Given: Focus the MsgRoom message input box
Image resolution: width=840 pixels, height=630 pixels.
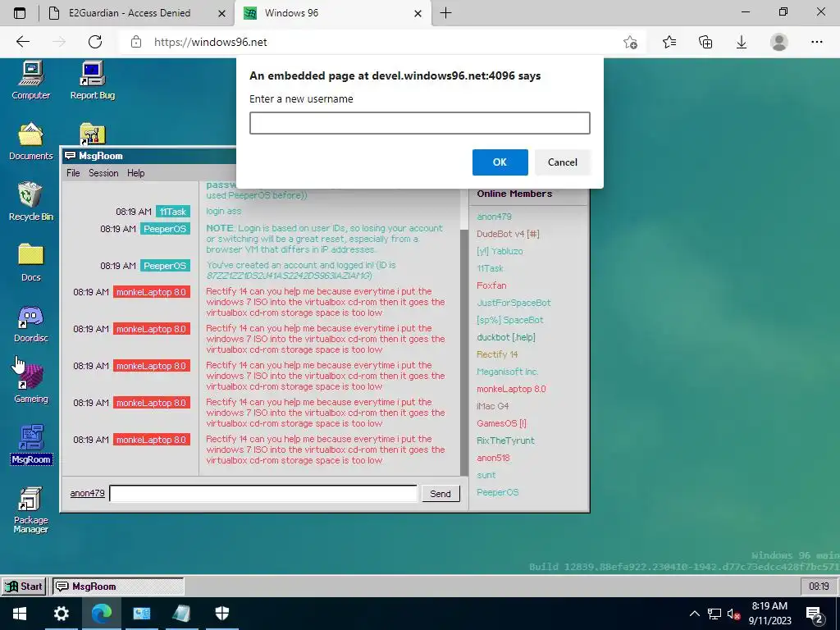Looking at the screenshot, I should (263, 493).
